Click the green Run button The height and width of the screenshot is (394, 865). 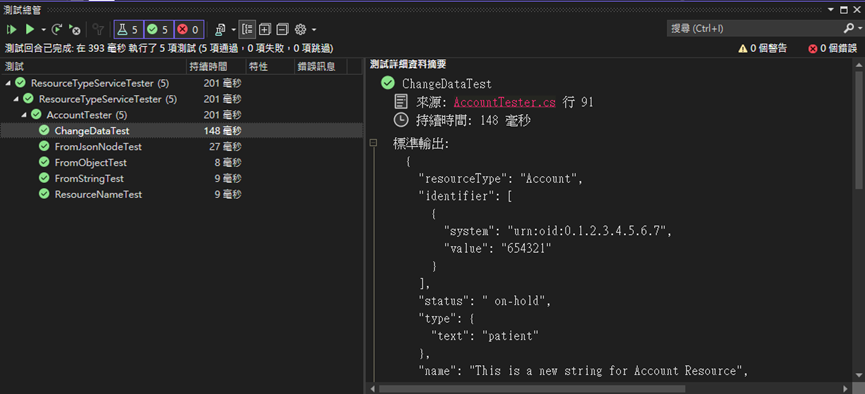point(30,29)
